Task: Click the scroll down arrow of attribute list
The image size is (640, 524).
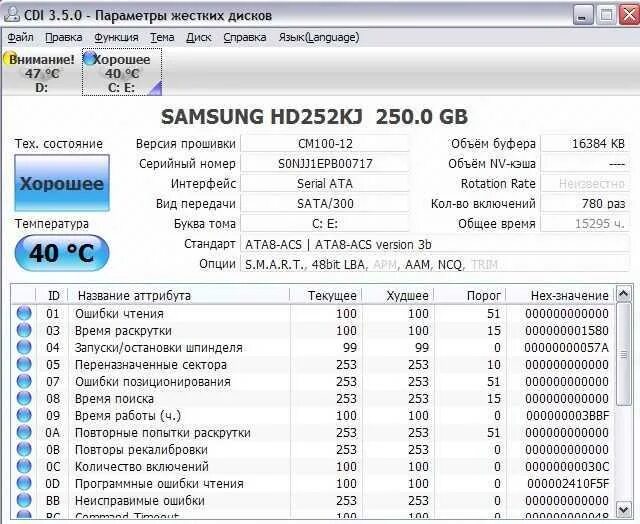Action: tap(623, 509)
